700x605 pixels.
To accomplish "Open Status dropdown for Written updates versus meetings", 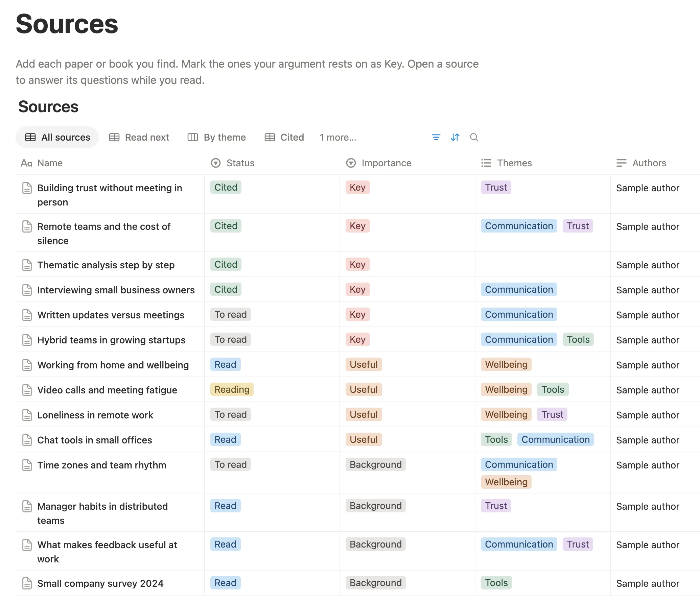I will tap(231, 314).
